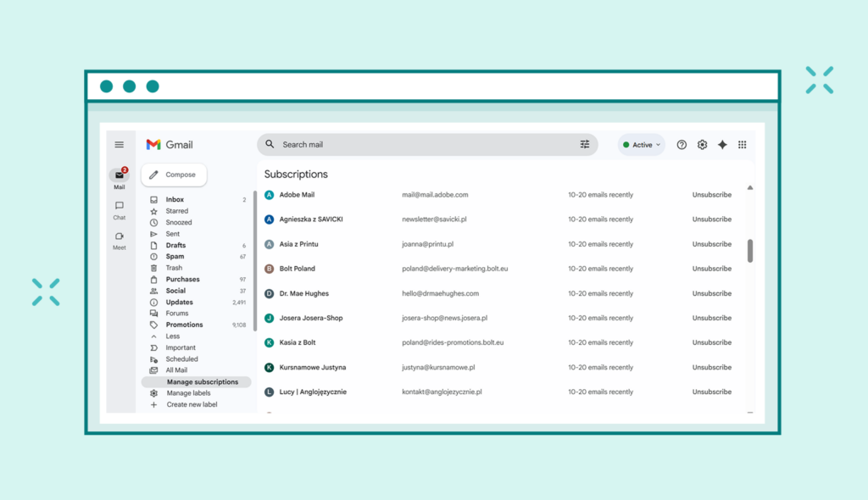Click the Josera Josera-Shop avatar icon

[269, 318]
